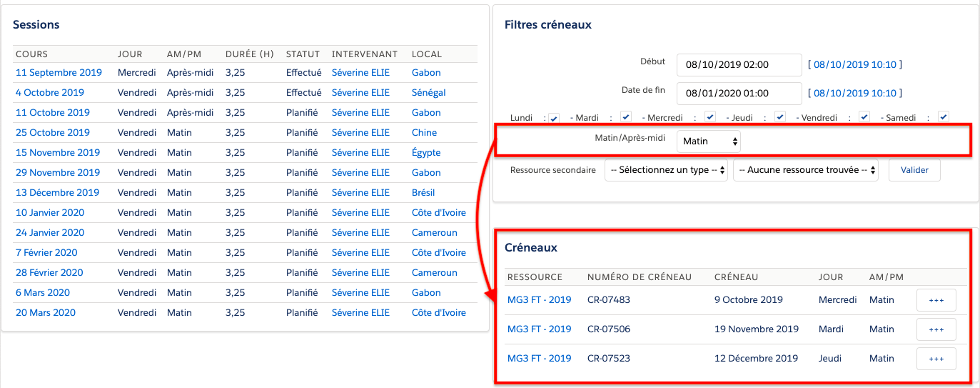
Task: Open the Sénégal local link
Action: coord(428,93)
